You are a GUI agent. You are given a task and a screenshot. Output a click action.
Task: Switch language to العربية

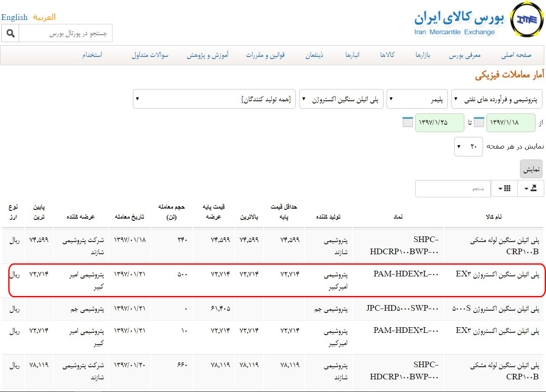pos(44,17)
